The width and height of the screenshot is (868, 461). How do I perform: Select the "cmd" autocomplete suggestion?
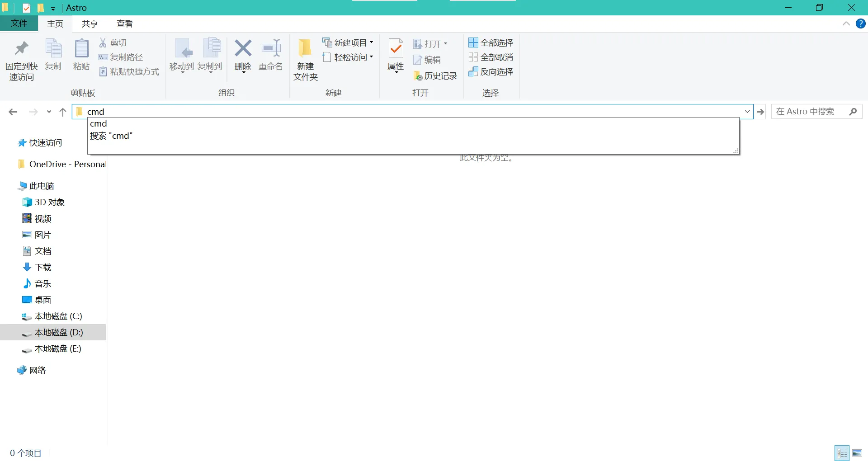coord(413,123)
